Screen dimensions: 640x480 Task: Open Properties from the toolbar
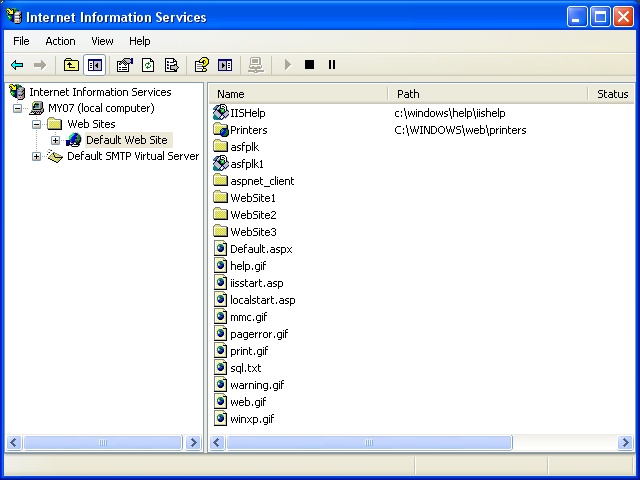tap(125, 65)
